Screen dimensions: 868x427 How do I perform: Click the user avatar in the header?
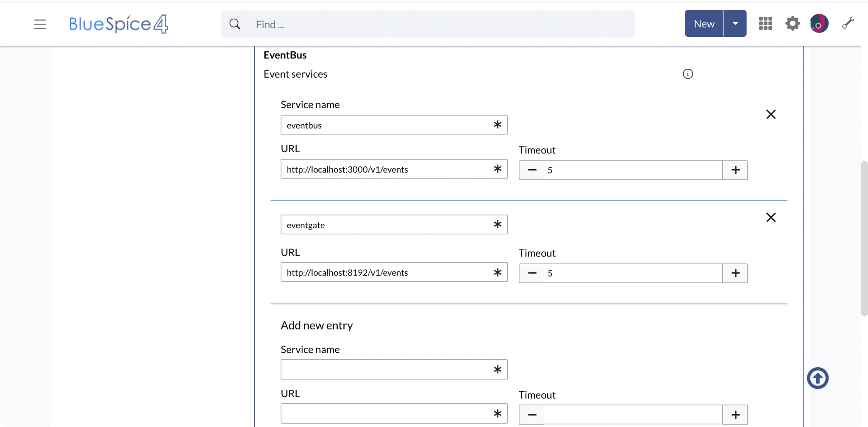point(819,24)
